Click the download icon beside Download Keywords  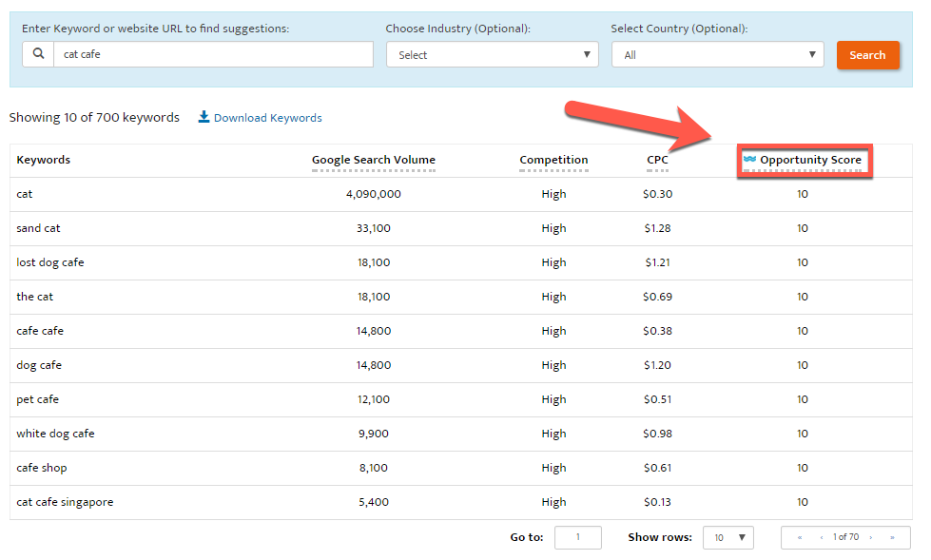pyautogui.click(x=204, y=118)
